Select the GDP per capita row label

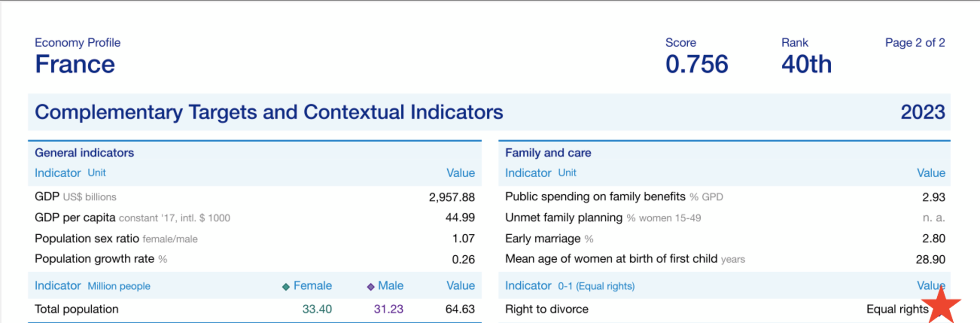point(75,217)
